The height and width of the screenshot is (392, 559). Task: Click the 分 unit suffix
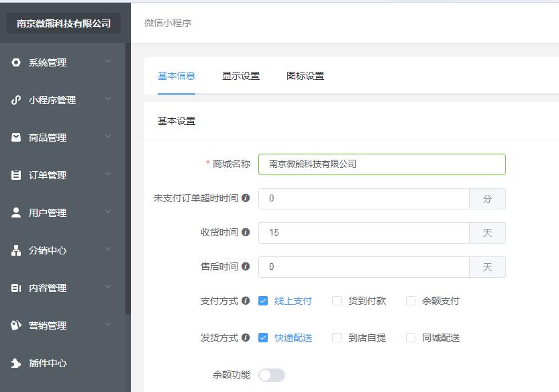click(x=487, y=198)
